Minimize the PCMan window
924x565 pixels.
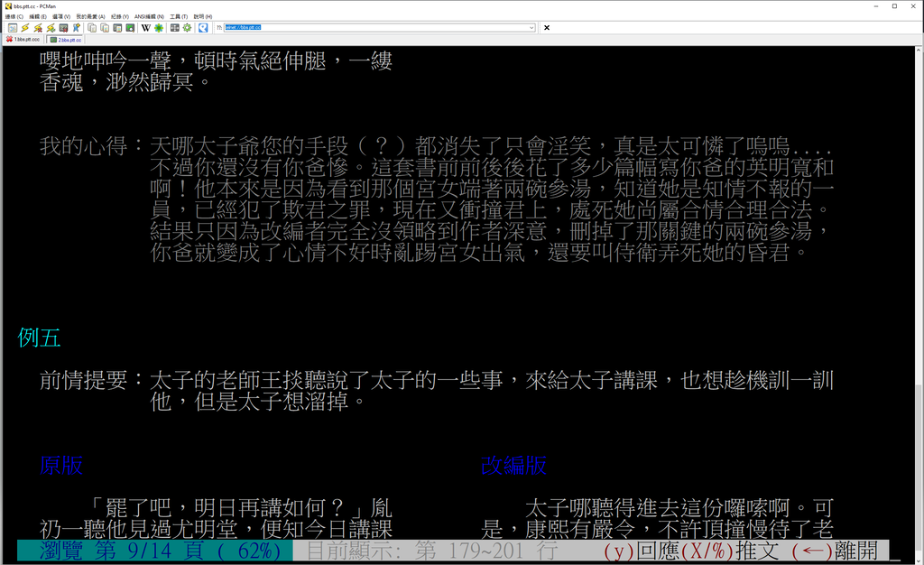pos(876,6)
